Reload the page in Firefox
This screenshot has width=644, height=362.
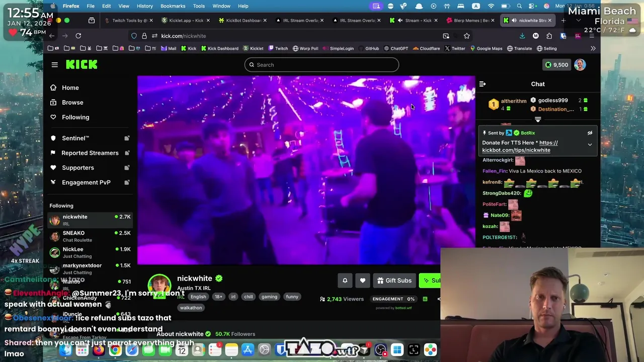78,36
